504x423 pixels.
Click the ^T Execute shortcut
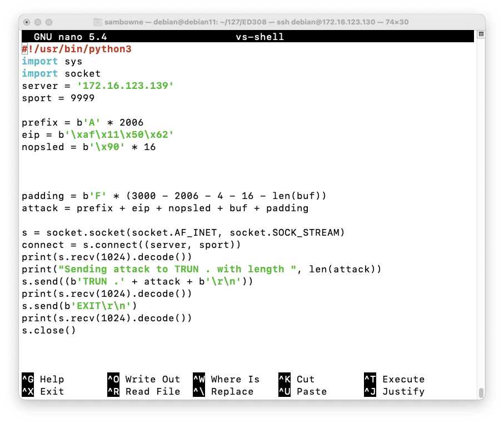395,379
